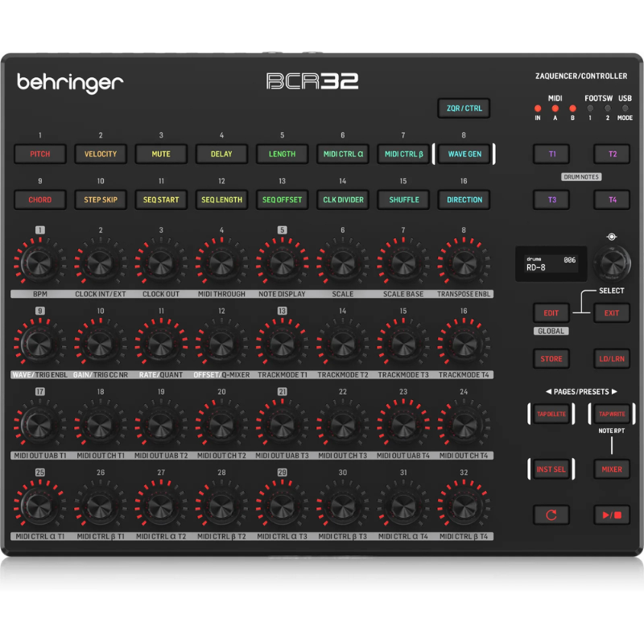Screen dimensions: 644x644
Task: Click the CLK DIVIDER button
Action: click(x=343, y=200)
